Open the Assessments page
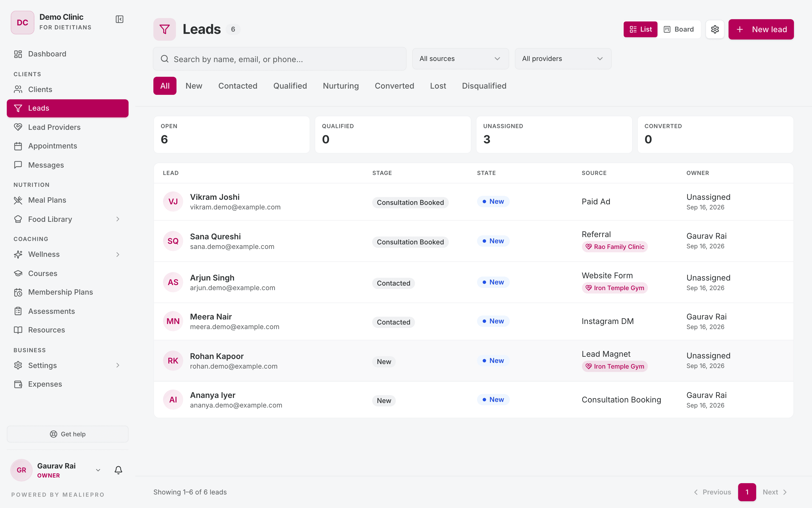The image size is (812, 508). (67, 311)
